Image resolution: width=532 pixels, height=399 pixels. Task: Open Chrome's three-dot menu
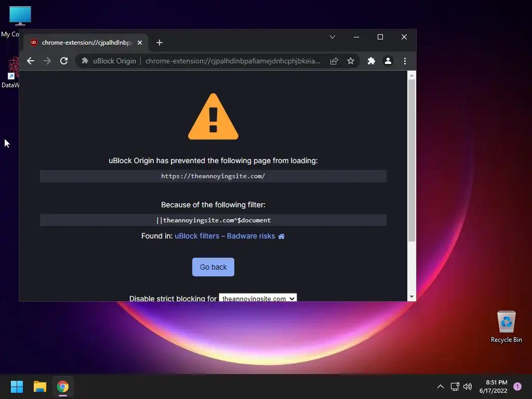405,61
